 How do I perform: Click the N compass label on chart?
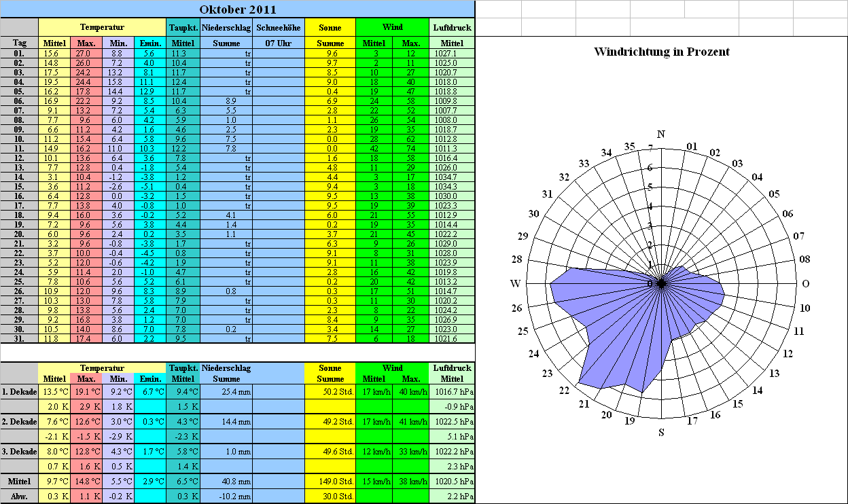click(x=661, y=134)
